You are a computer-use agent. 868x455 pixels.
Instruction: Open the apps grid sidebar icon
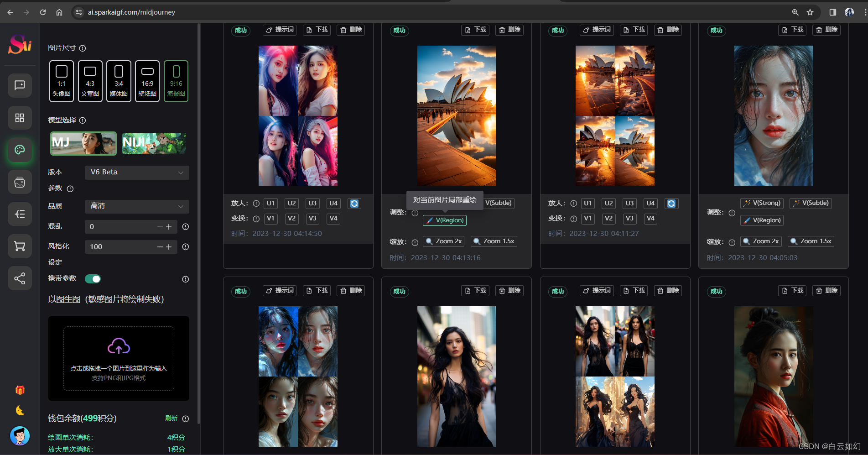20,118
